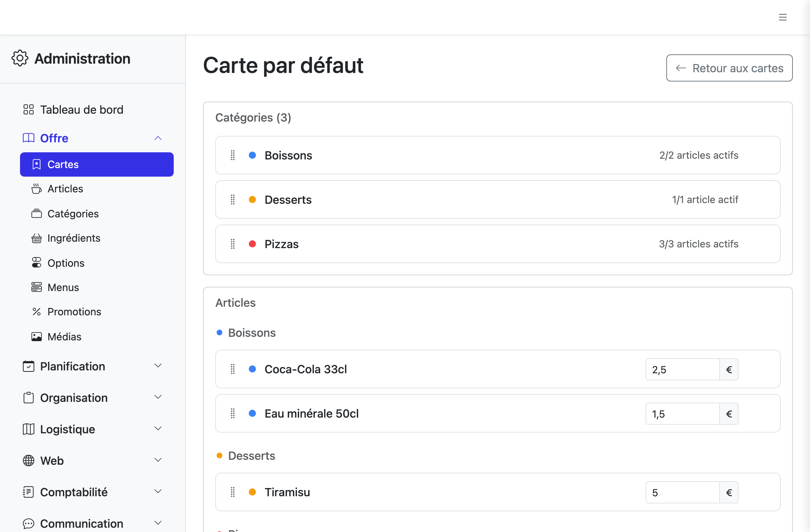Click the Comptabilité receipt icon
Viewport: 810px width, 532px height.
tap(29, 492)
